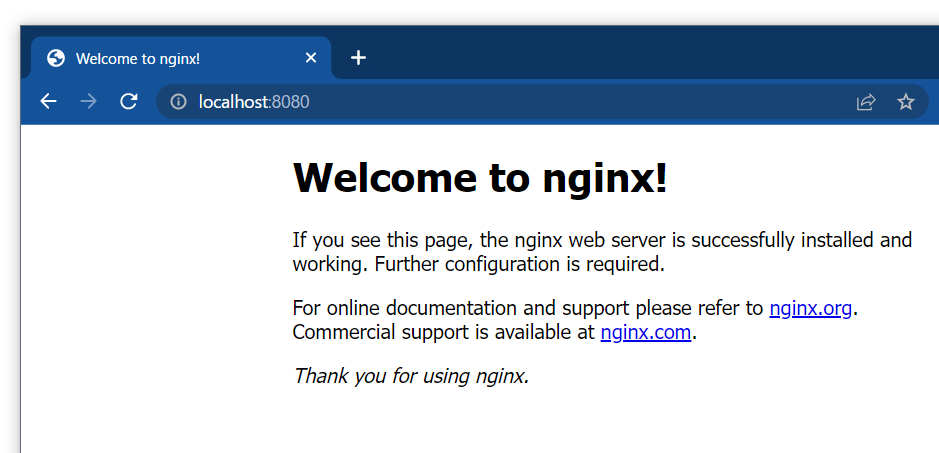939x453 pixels.
Task: Open the nginx.org link
Action: click(810, 309)
